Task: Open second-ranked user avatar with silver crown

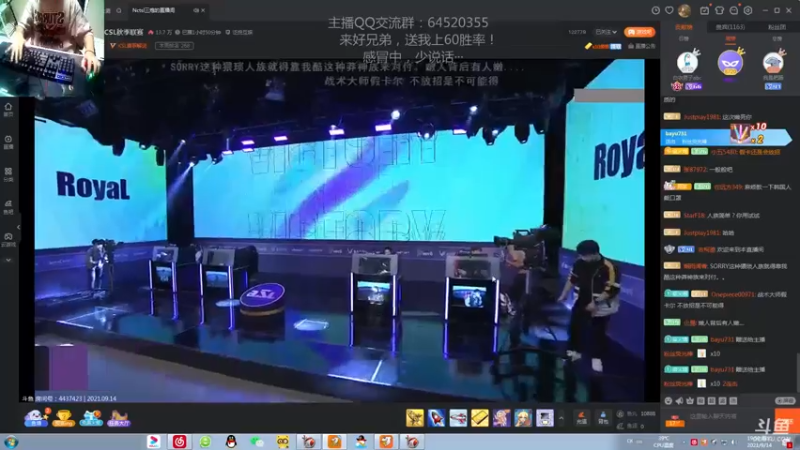Action: click(x=687, y=62)
